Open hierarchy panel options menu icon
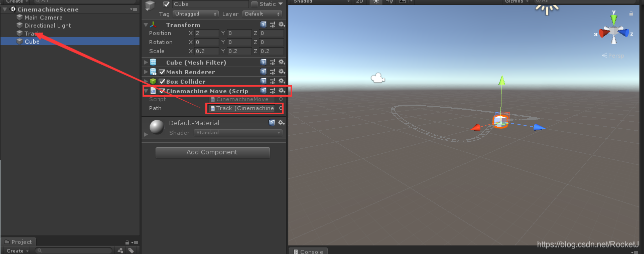Viewport: 644px width, 254px height. tap(133, 9)
